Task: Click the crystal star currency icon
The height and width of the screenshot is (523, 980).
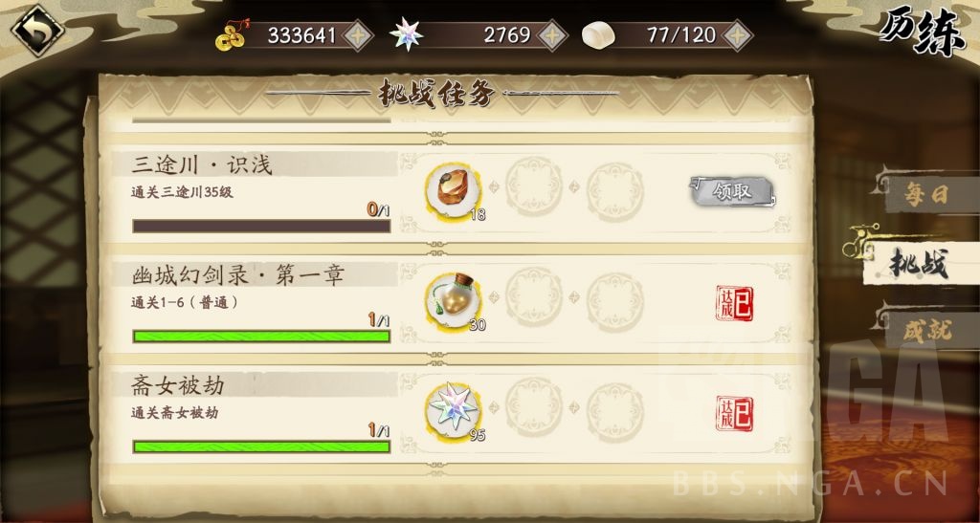Action: click(406, 35)
